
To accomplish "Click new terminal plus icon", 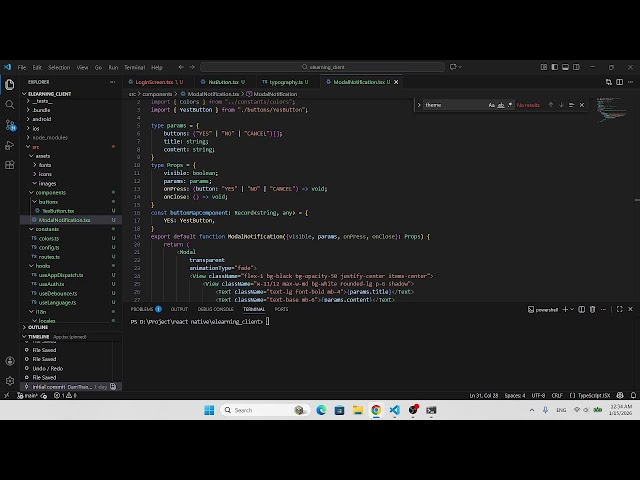I will pyautogui.click(x=565, y=309).
